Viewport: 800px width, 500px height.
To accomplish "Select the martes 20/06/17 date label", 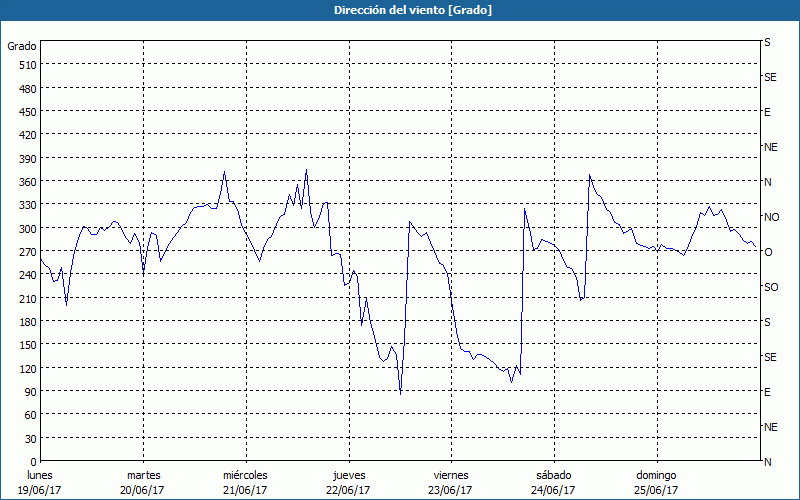I will 143,482.
